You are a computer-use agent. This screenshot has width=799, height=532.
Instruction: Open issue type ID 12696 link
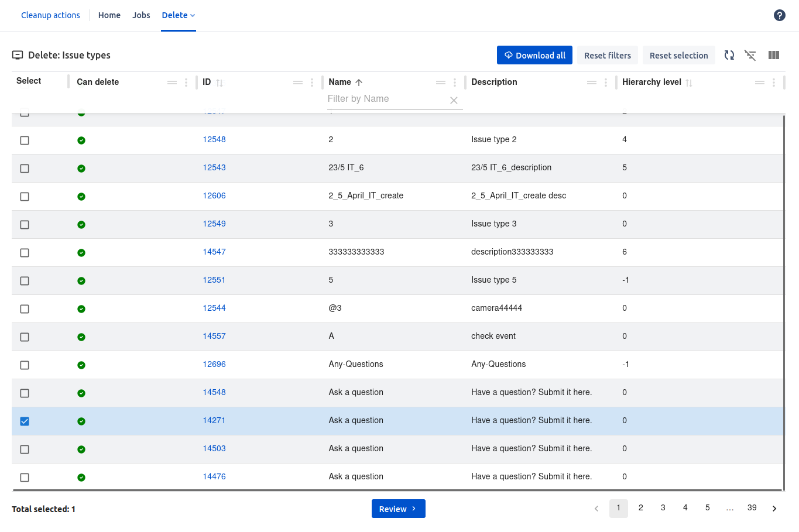(x=214, y=364)
